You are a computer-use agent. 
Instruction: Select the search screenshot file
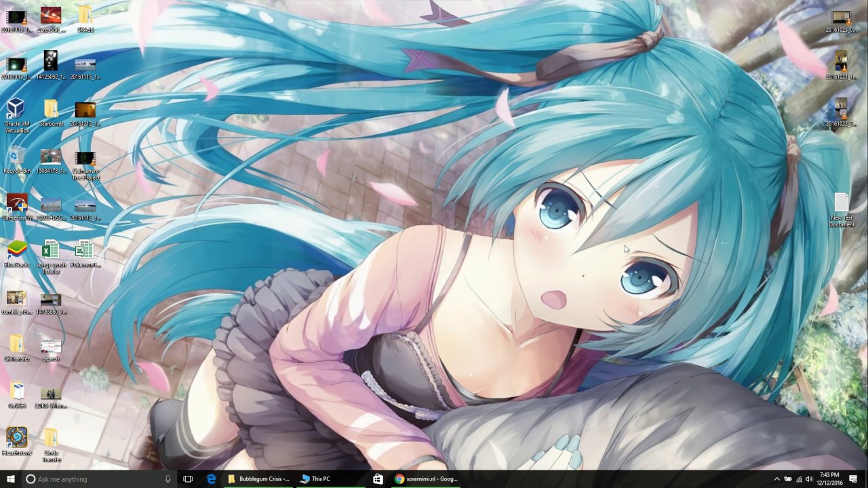coord(51,348)
